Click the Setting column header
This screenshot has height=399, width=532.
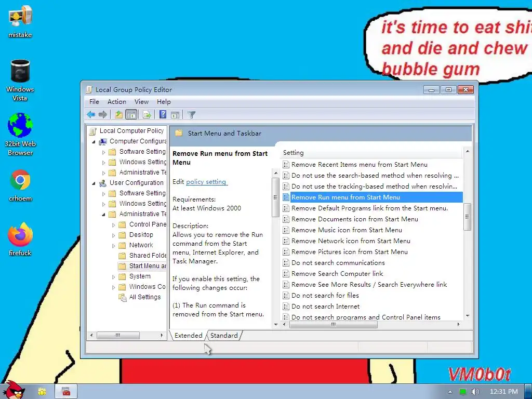point(371,153)
